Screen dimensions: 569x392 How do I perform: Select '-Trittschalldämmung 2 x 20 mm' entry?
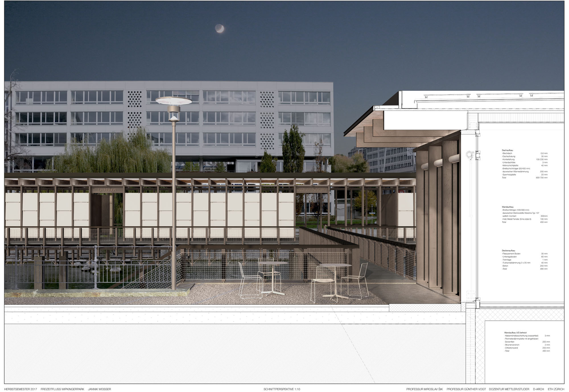click(x=516, y=263)
